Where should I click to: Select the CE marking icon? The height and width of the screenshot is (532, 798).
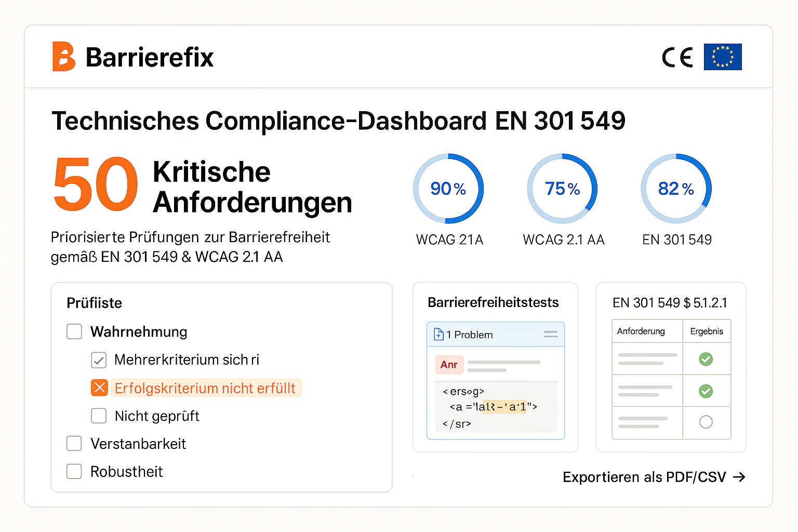click(x=676, y=57)
